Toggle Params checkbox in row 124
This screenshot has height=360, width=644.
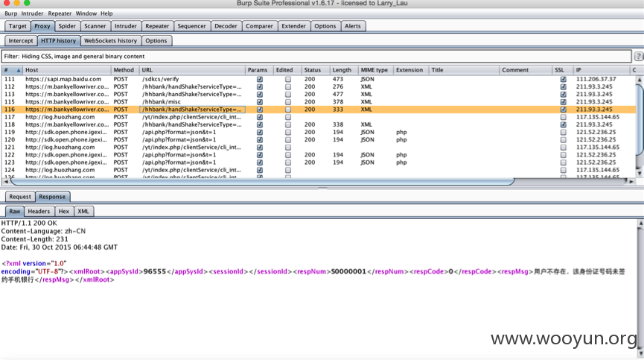tap(260, 170)
